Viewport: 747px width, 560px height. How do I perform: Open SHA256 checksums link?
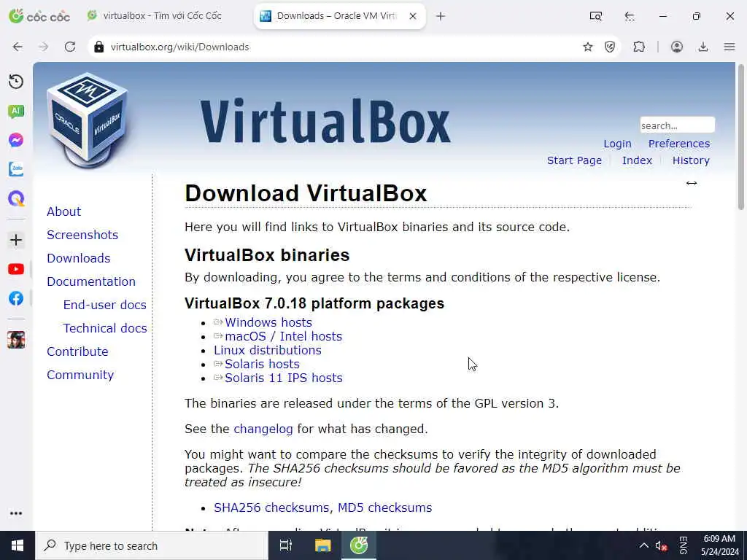click(271, 507)
